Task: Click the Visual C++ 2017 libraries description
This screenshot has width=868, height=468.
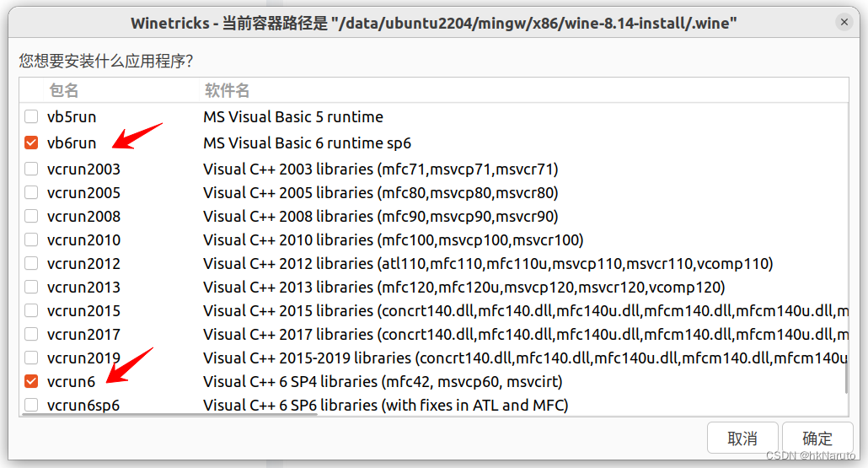Action: (x=525, y=335)
